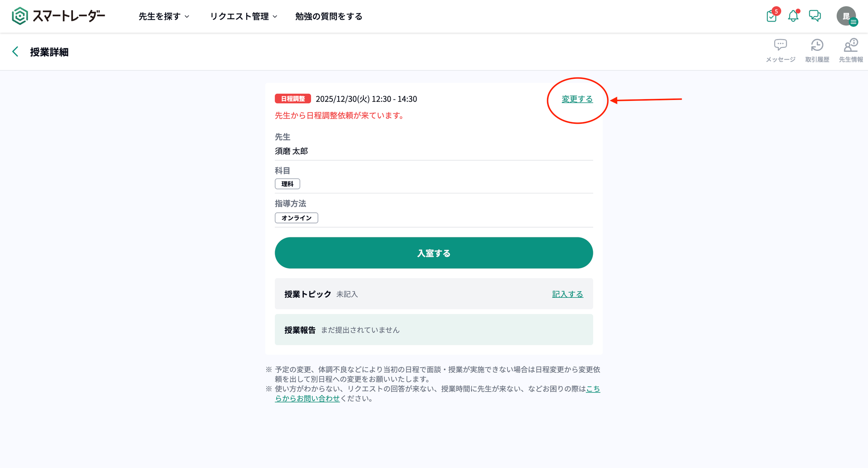Open the task checklist icon with badge

(771, 16)
